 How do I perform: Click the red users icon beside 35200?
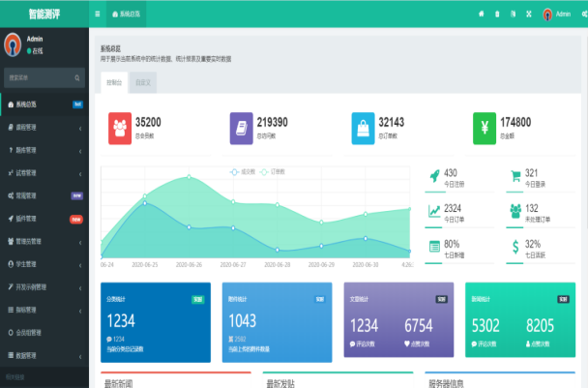tap(120, 128)
